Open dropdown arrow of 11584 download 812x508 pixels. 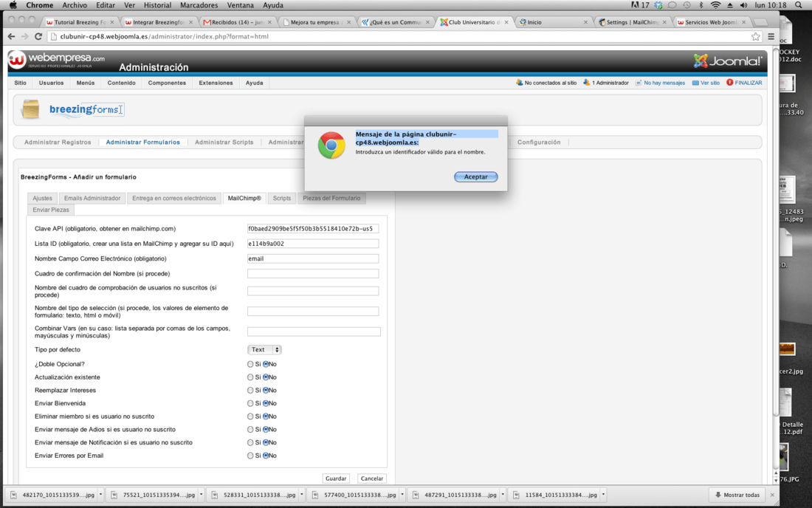pos(603,495)
